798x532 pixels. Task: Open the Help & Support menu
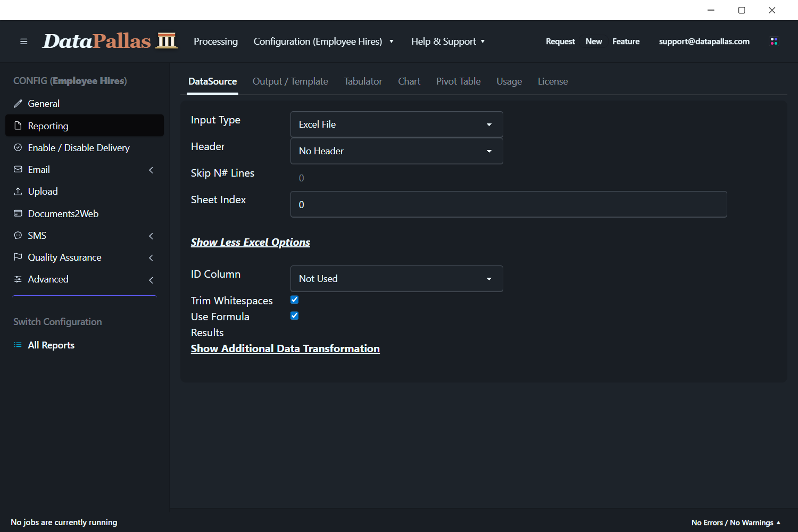(448, 41)
